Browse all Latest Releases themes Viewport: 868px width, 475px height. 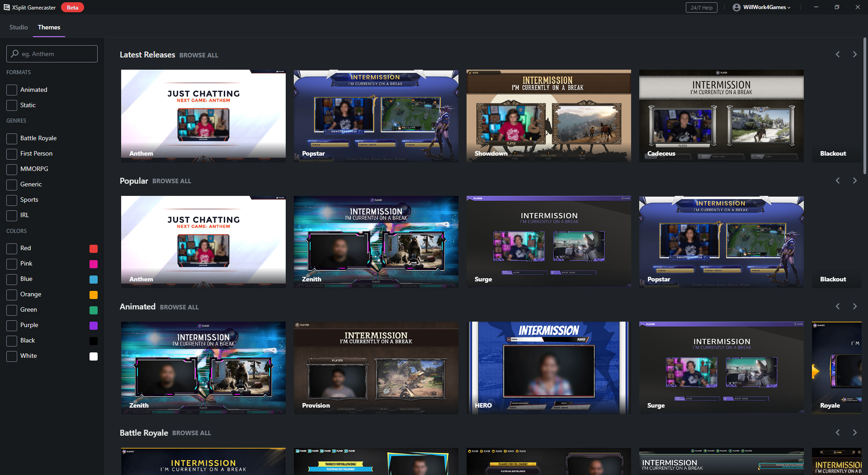click(198, 55)
